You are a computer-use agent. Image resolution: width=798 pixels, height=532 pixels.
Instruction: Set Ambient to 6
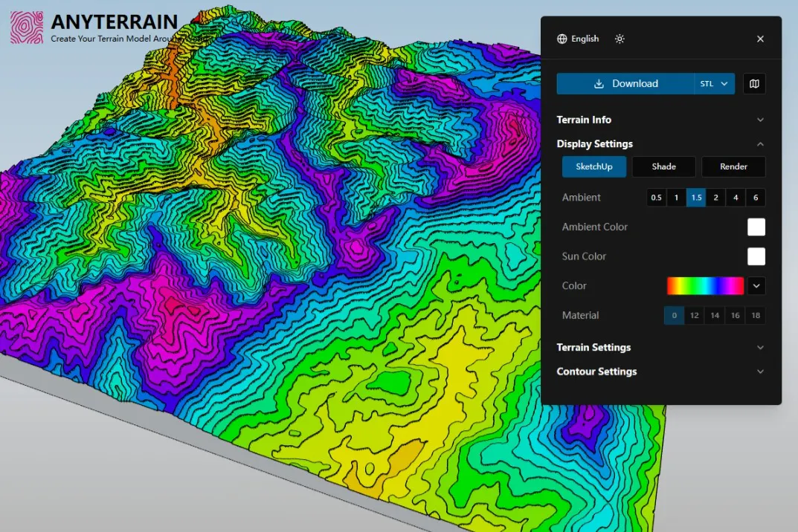click(x=756, y=198)
